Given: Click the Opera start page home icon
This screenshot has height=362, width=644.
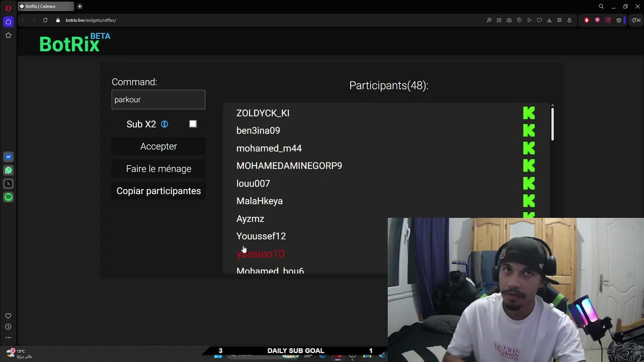Looking at the screenshot, I should [x=8, y=22].
